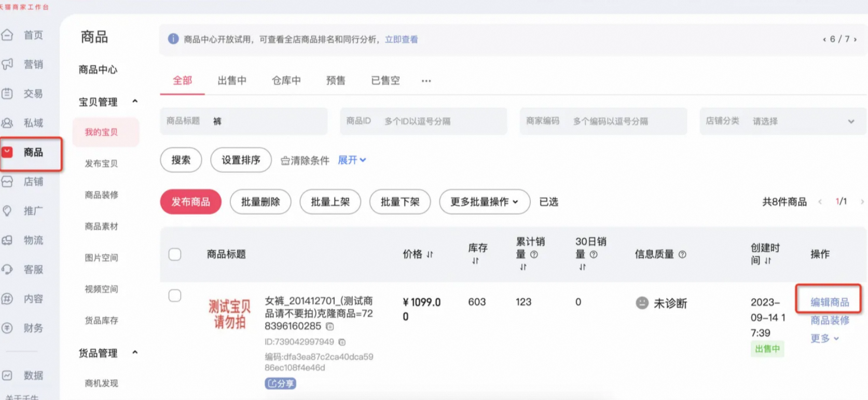Open 视频空间 in the submenu
The width and height of the screenshot is (868, 400).
coord(102,289)
